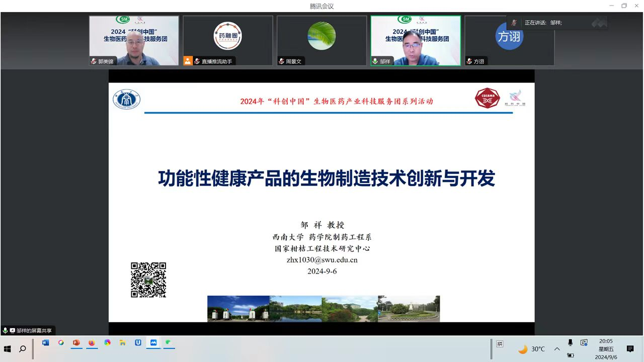The width and height of the screenshot is (644, 362).
Task: Open the 30°C weather widget
Action: 532,349
